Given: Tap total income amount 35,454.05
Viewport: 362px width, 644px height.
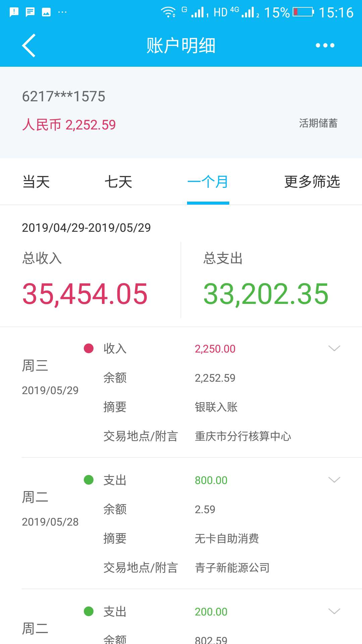Looking at the screenshot, I should pyautogui.click(x=85, y=294).
